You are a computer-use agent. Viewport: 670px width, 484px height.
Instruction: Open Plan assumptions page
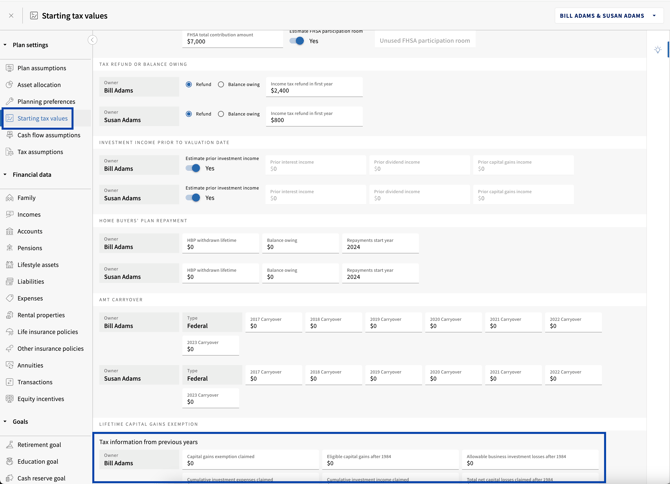point(41,68)
